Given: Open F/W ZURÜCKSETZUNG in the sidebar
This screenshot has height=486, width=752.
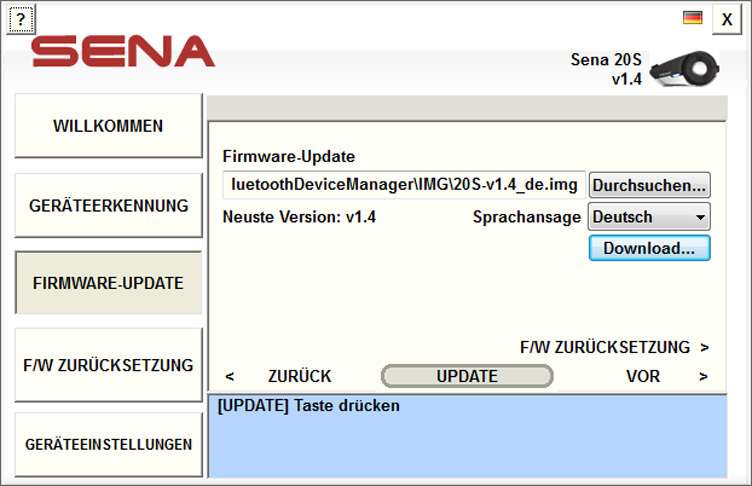Looking at the screenshot, I should tap(108, 365).
